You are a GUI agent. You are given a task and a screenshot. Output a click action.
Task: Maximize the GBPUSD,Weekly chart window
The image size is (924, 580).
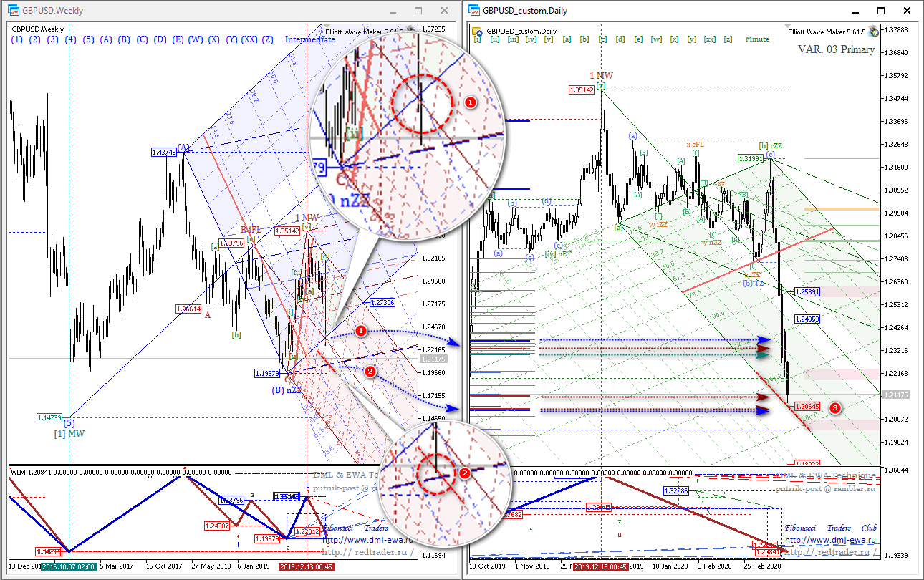(x=418, y=11)
